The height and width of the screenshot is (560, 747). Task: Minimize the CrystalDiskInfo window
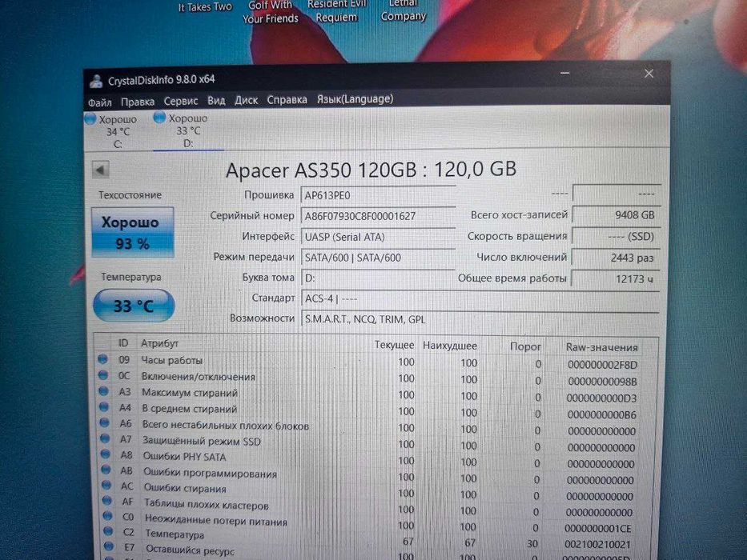tap(565, 74)
